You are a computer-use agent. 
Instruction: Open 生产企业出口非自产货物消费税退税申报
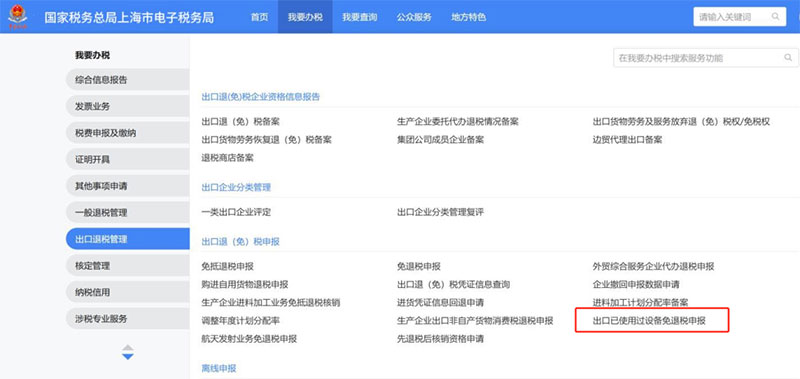(x=475, y=321)
